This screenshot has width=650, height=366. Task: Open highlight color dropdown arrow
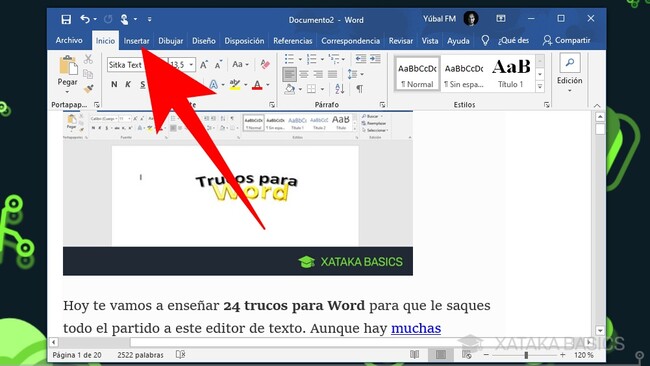tap(245, 85)
